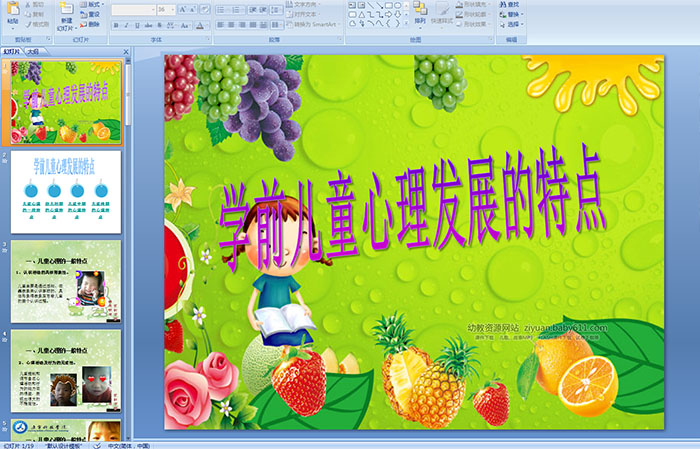Click the Numbering list icon
This screenshot has height=449, width=700.
237,9
